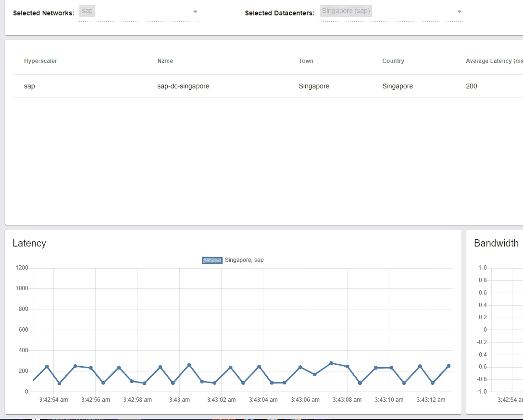Open the Selected Networks dropdown arrow

(195, 12)
